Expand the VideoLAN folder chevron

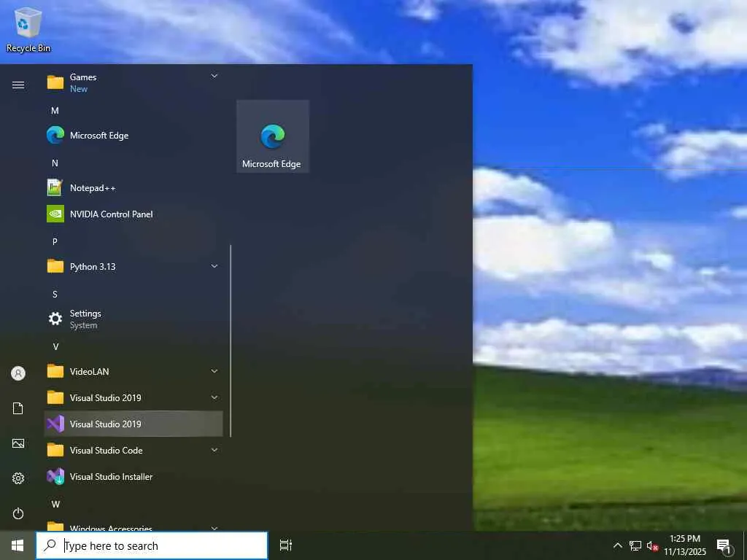(x=214, y=371)
